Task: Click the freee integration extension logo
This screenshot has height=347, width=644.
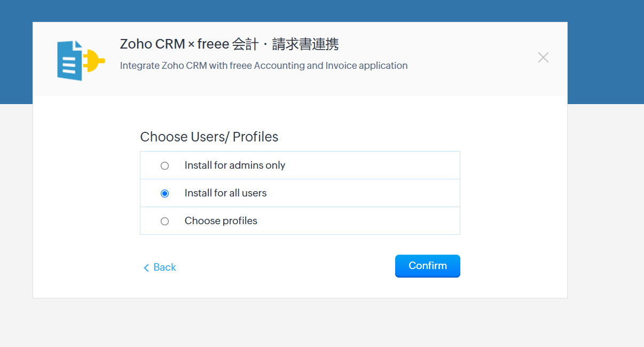Action: (x=81, y=60)
